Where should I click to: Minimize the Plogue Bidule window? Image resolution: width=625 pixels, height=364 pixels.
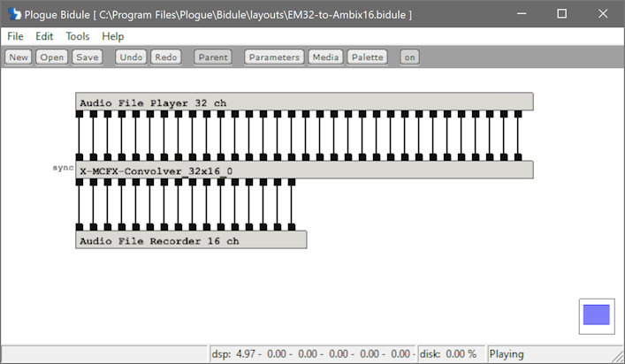coord(522,13)
